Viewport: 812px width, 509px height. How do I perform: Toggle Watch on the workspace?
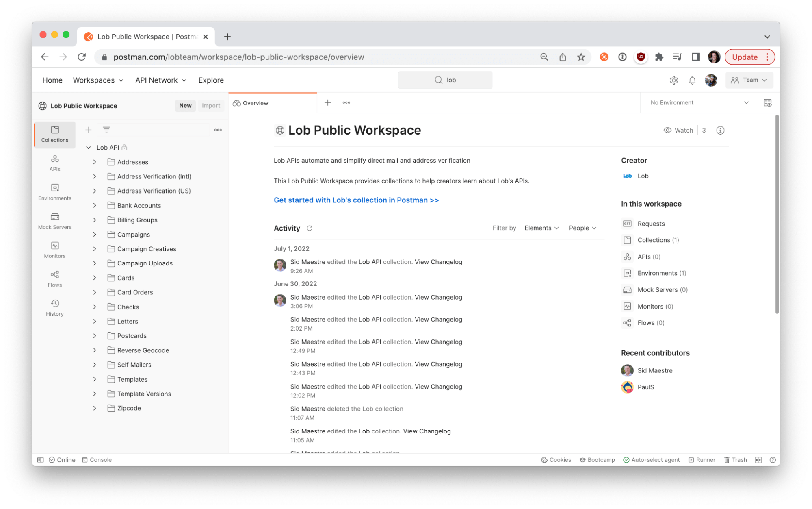pos(678,131)
